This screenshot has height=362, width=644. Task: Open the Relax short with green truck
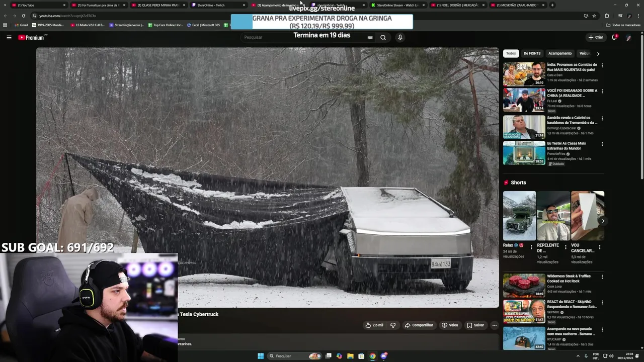519,216
